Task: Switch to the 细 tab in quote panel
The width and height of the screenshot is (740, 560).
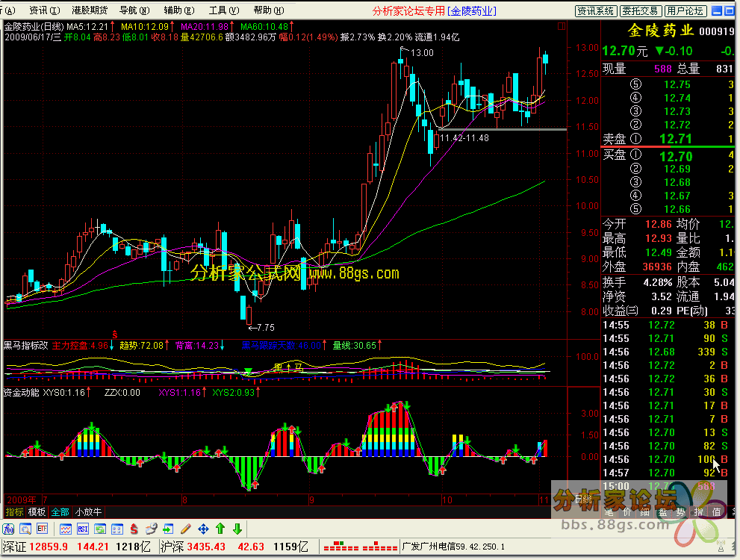Action: [644, 512]
